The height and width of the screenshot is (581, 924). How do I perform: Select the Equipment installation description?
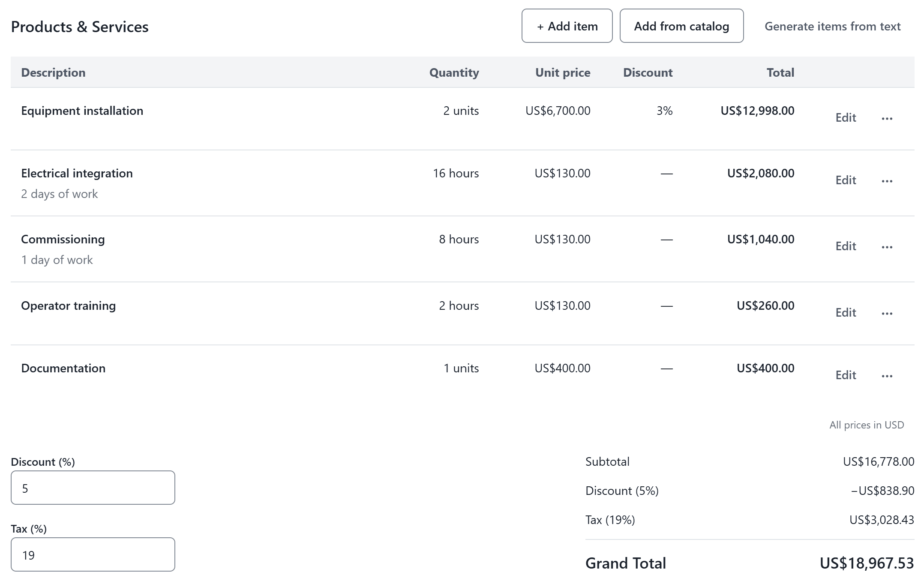(82, 111)
